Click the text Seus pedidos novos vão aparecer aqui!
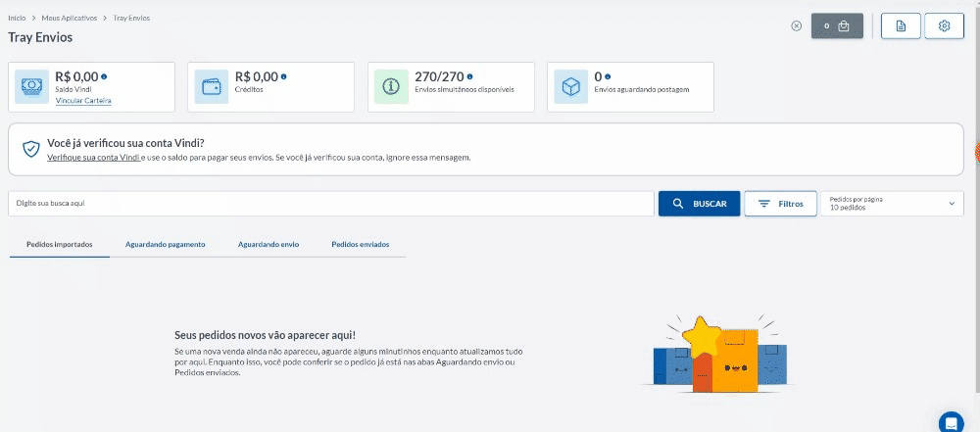Viewport: 980px width, 432px height. pyautogui.click(x=265, y=336)
